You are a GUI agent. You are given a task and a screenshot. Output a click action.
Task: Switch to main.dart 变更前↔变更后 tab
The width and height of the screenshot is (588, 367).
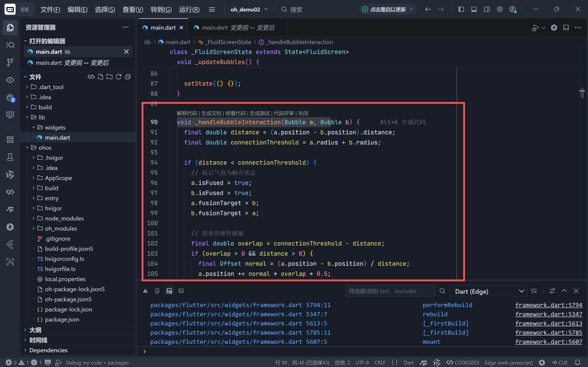click(x=238, y=28)
